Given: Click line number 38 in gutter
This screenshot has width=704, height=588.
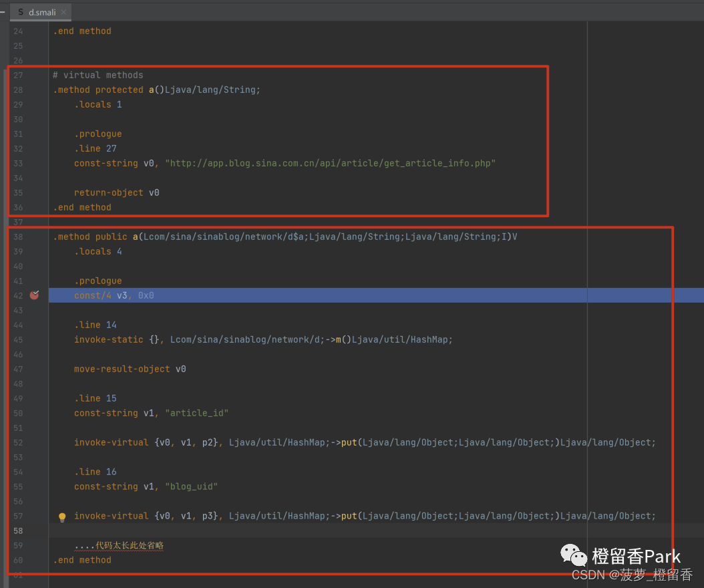Looking at the screenshot, I should 18,237.
